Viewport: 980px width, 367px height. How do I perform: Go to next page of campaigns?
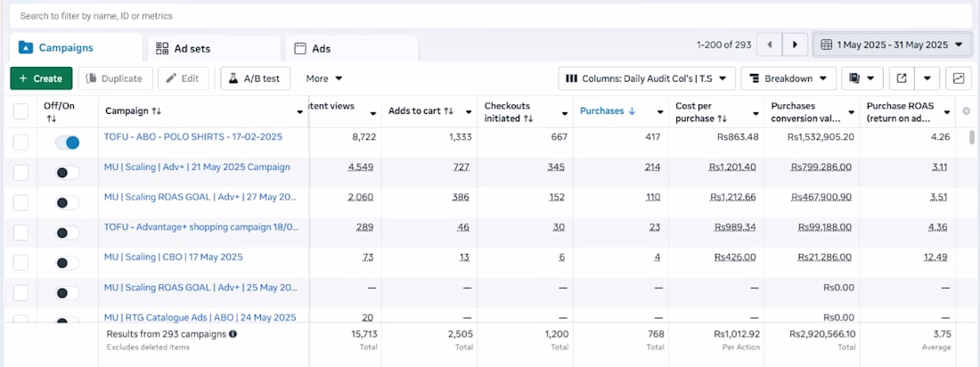click(795, 45)
